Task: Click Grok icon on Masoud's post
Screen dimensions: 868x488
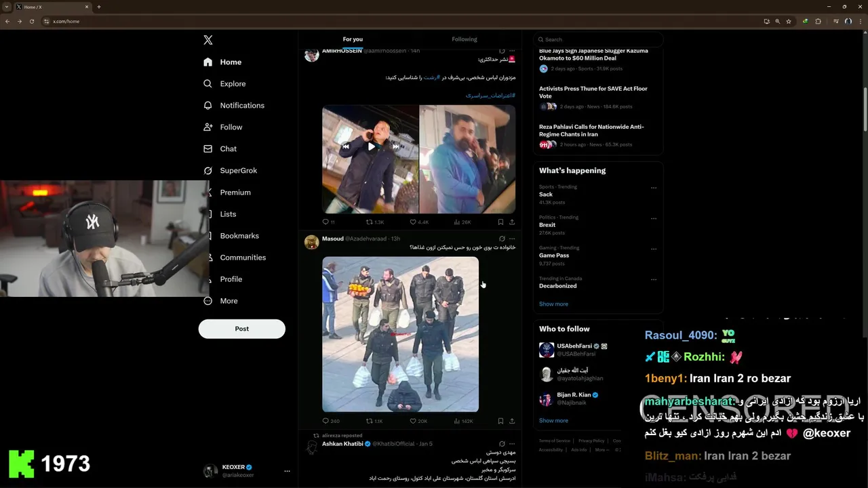Action: tap(502, 239)
